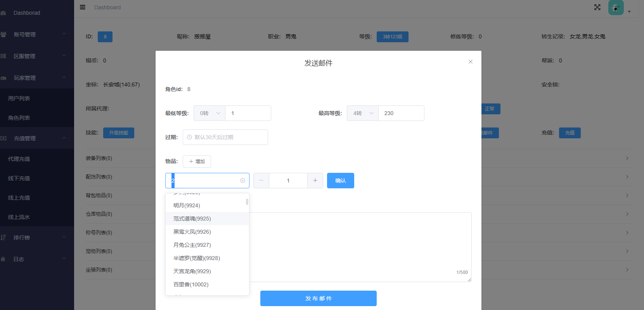Viewport: 644px width, 310px height.
Task: Clear the item search input
Action: pos(242,181)
